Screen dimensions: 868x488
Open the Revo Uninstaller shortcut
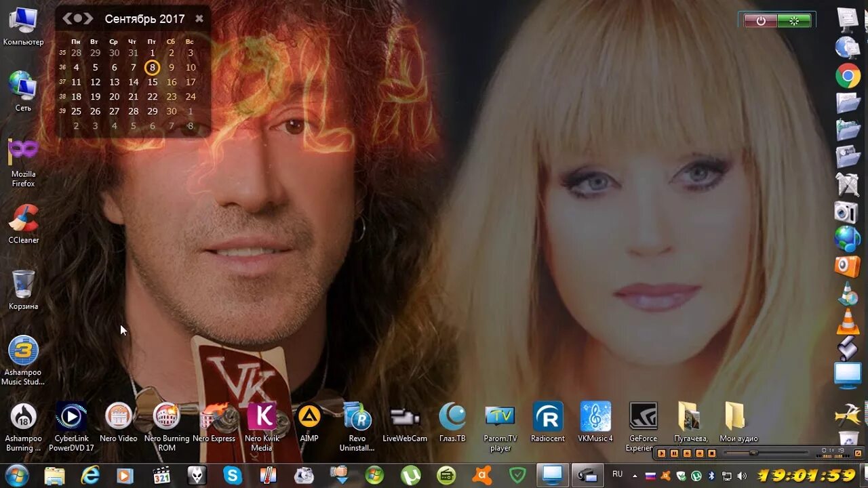357,426
